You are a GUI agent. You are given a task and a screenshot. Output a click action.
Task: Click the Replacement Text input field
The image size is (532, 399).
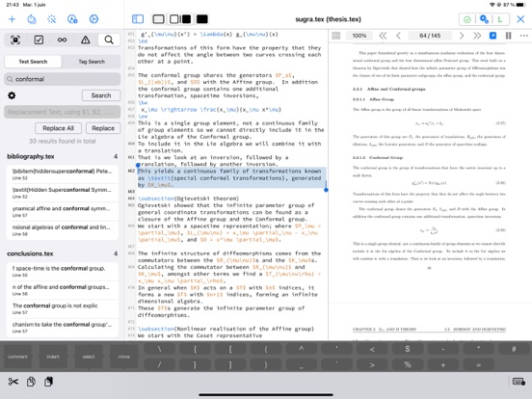tap(63, 112)
